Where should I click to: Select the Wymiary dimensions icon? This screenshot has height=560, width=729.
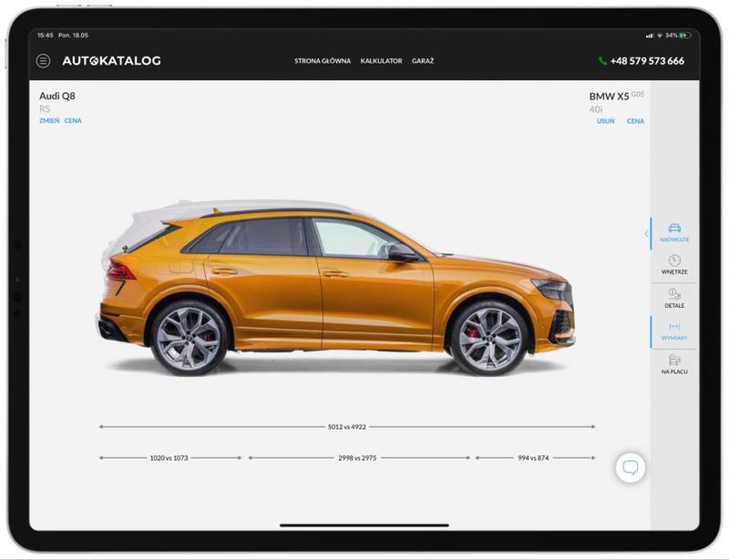674,326
